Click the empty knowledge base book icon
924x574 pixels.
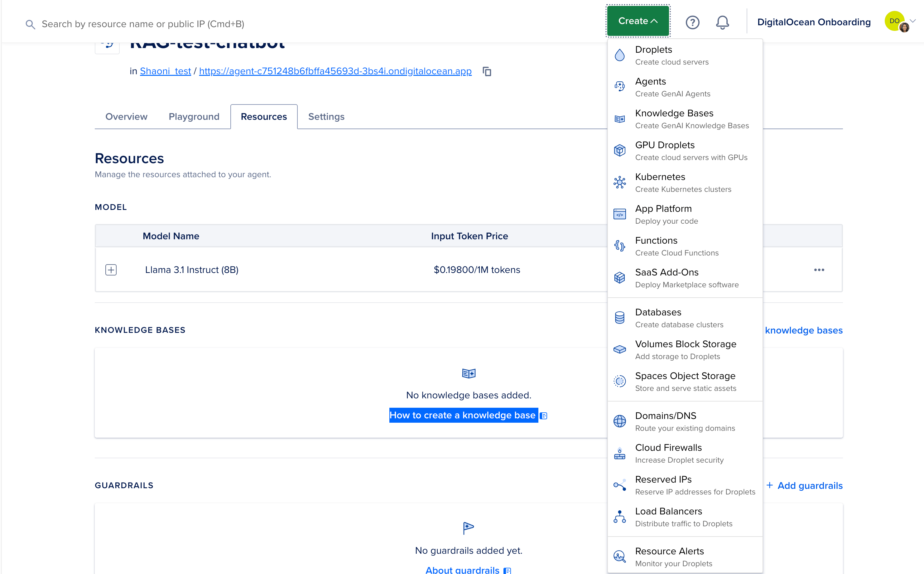(x=469, y=373)
